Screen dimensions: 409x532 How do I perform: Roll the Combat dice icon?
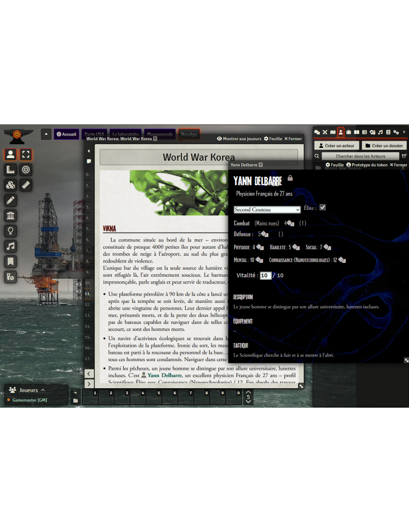point(290,223)
